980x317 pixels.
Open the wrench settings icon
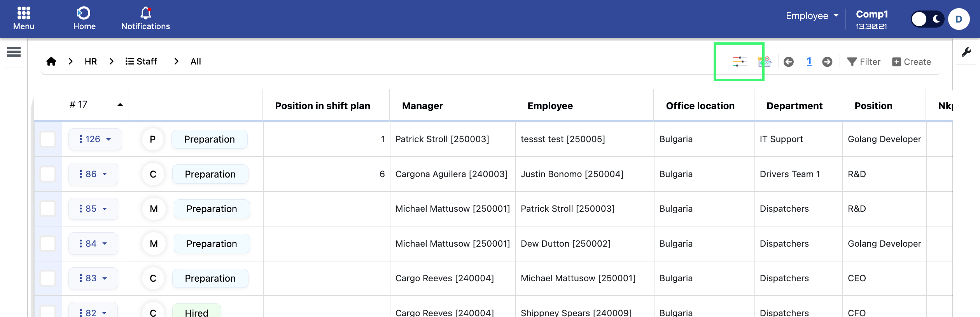pos(966,52)
